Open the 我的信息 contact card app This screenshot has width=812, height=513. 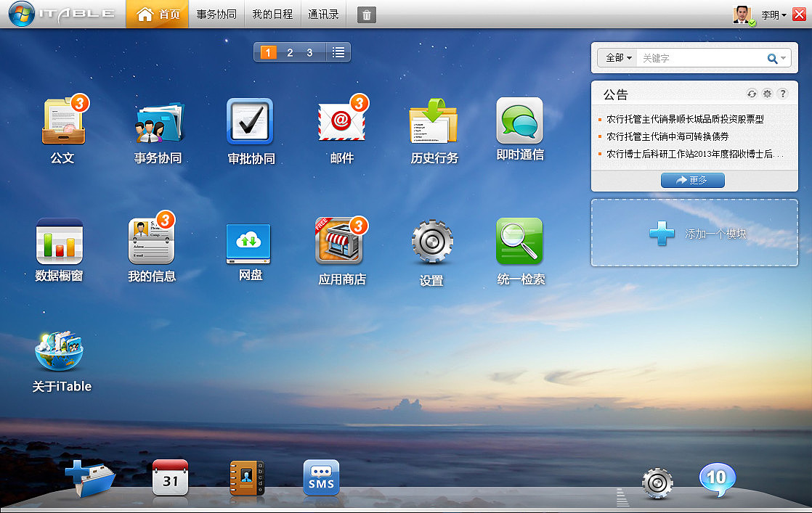coord(151,241)
